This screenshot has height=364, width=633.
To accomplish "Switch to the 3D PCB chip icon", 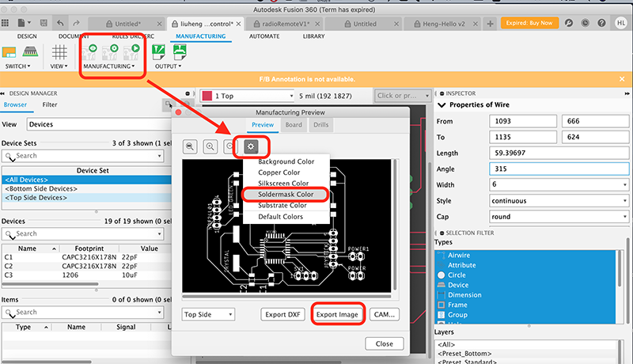I will [x=30, y=51].
